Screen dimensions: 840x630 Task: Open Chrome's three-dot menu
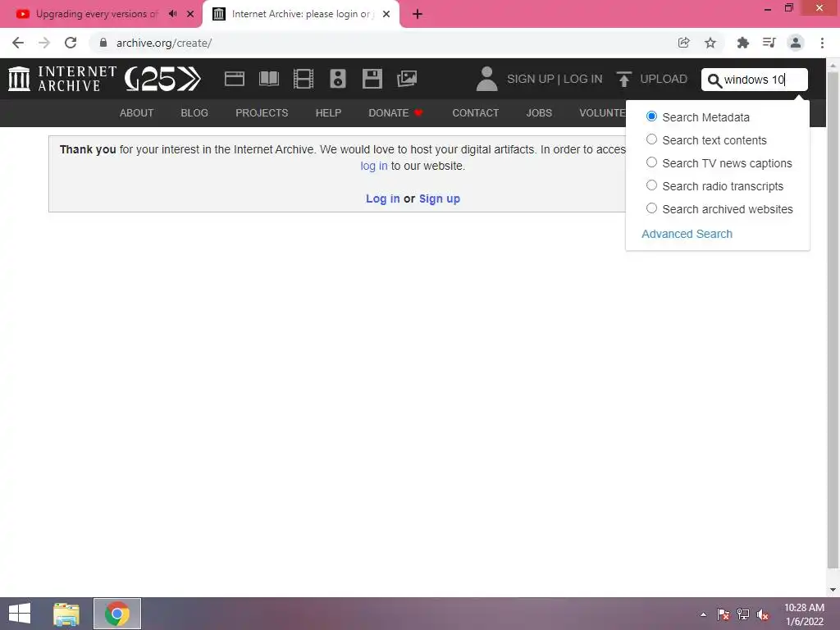[822, 43]
